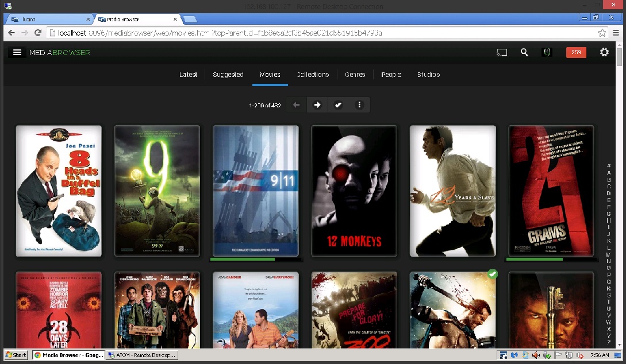
Task: Reload the page in Chrome
Action: (38, 33)
